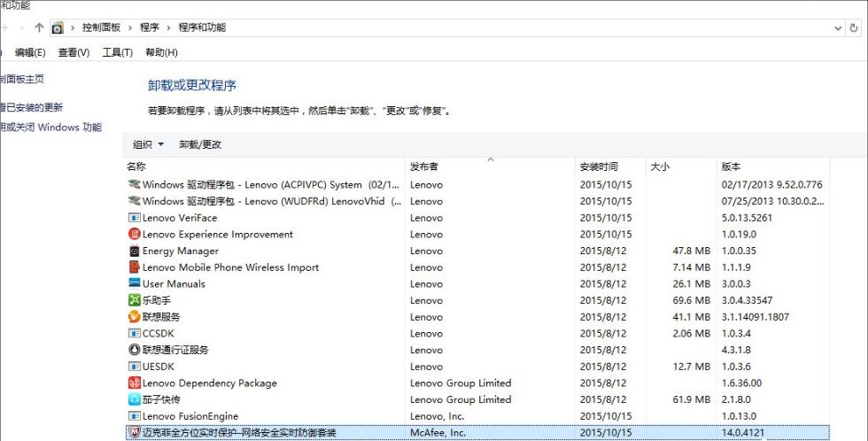Click the CCSDK program icon
The image size is (868, 441).
click(x=134, y=333)
